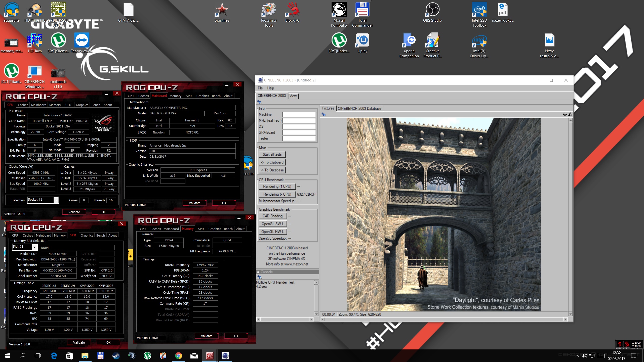
Task: Click the Machine input field
Action: pos(299,114)
